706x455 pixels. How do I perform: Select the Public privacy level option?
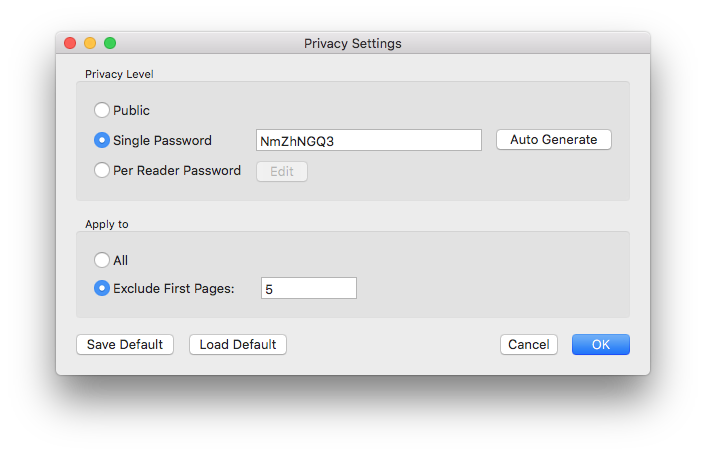[102, 110]
